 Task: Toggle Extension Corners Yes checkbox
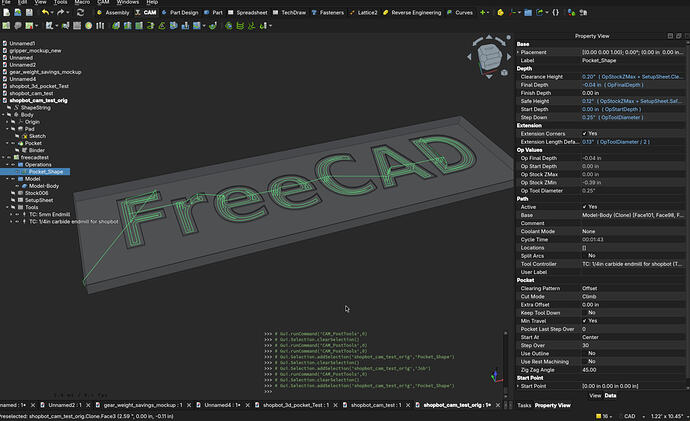tap(584, 134)
